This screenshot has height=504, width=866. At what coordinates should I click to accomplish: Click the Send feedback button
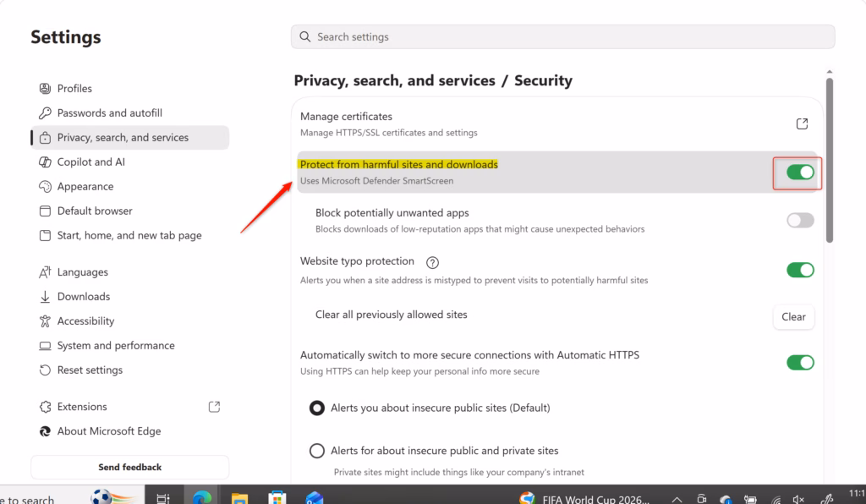coord(129,467)
